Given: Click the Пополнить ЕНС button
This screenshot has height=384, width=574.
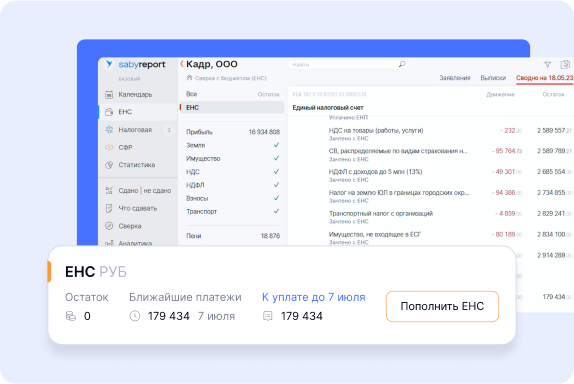Looking at the screenshot, I should point(442,306).
